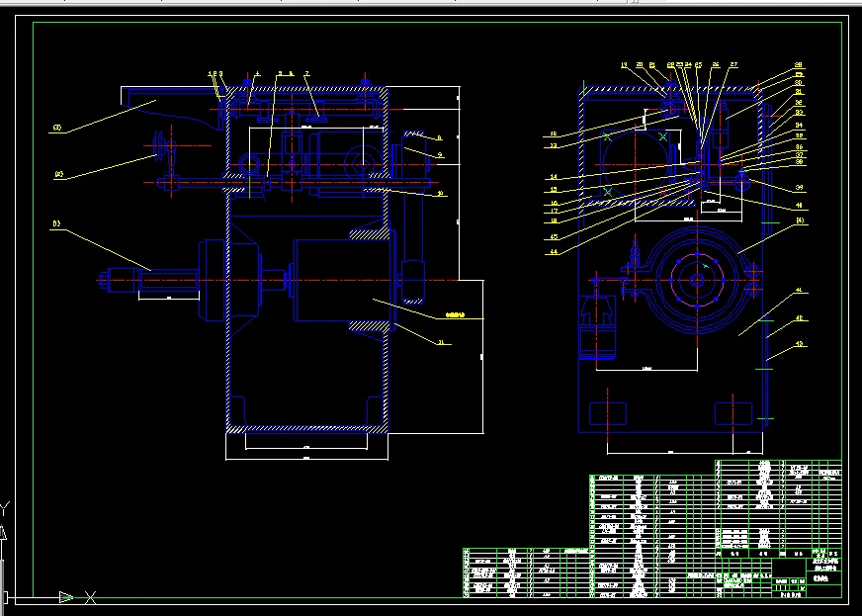862x616 pixels.
Task: Select balloon label 45
Action: pyautogui.click(x=554, y=237)
